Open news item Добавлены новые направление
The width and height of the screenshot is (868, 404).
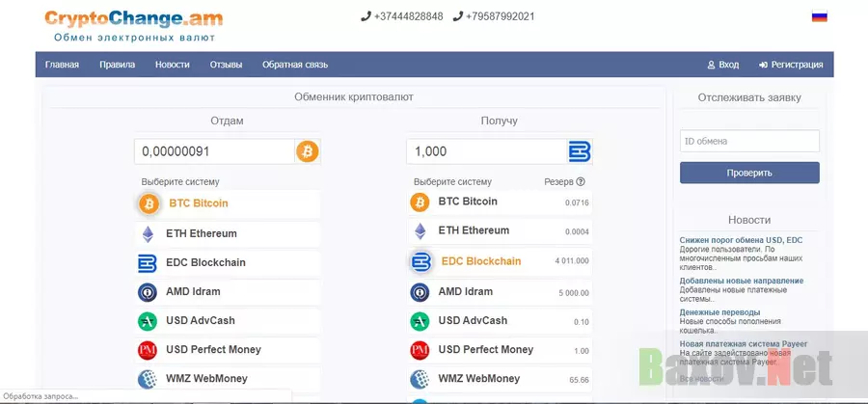[742, 281]
